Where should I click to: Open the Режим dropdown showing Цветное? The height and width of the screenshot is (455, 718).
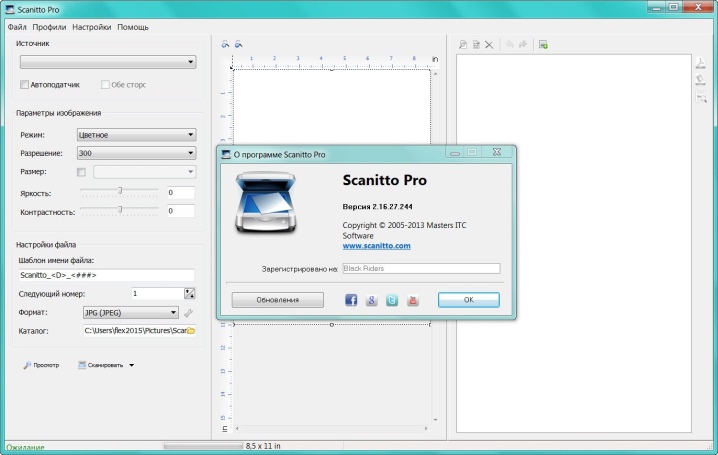point(136,135)
